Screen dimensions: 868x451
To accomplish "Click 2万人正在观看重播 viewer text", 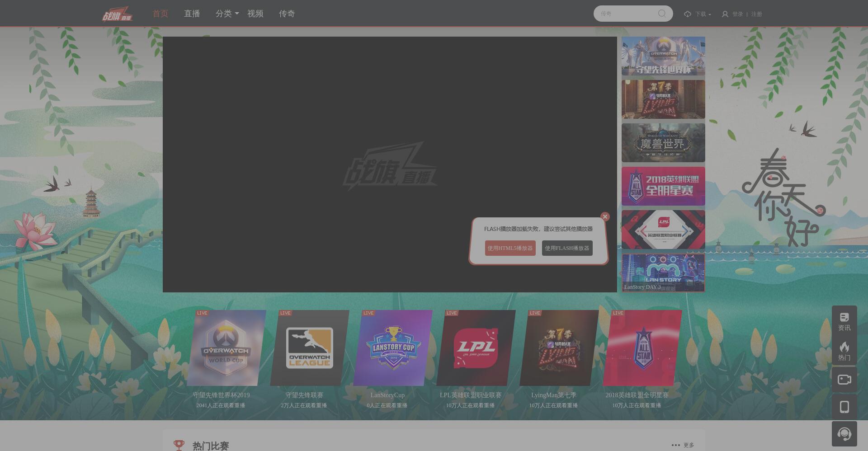I will pyautogui.click(x=304, y=405).
